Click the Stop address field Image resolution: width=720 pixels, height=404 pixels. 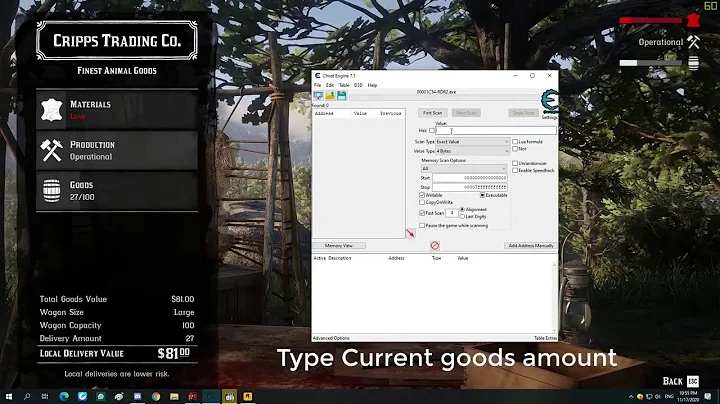click(x=470, y=187)
